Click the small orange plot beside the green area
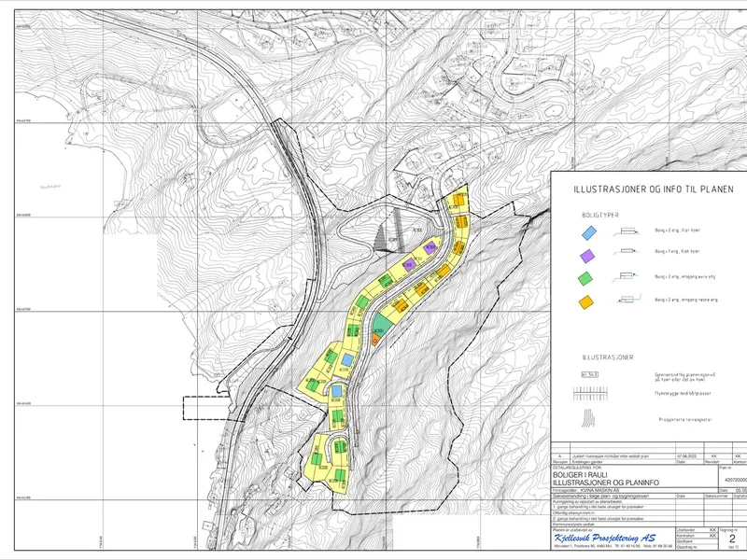Image resolution: width=747 pixels, height=560 pixels. [375, 339]
